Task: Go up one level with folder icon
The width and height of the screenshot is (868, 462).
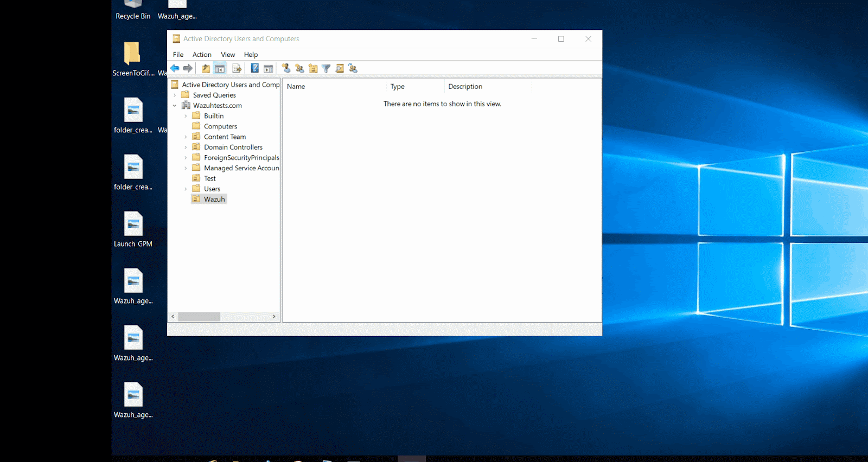Action: (x=206, y=68)
